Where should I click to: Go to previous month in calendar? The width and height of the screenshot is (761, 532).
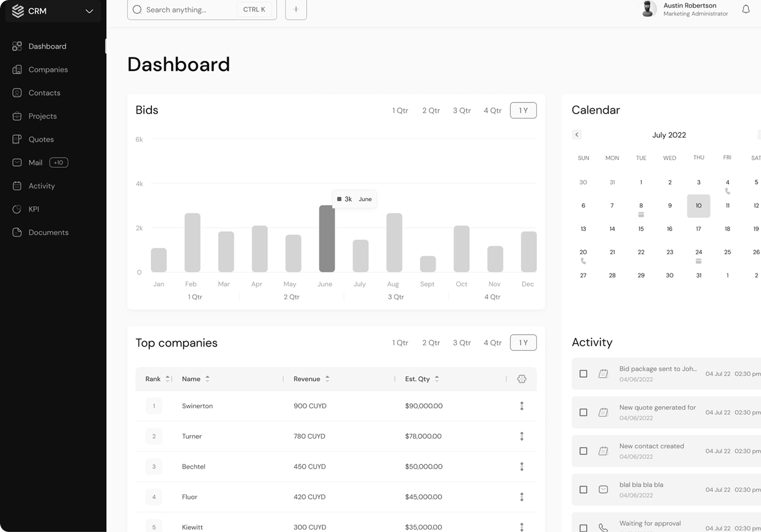point(577,135)
